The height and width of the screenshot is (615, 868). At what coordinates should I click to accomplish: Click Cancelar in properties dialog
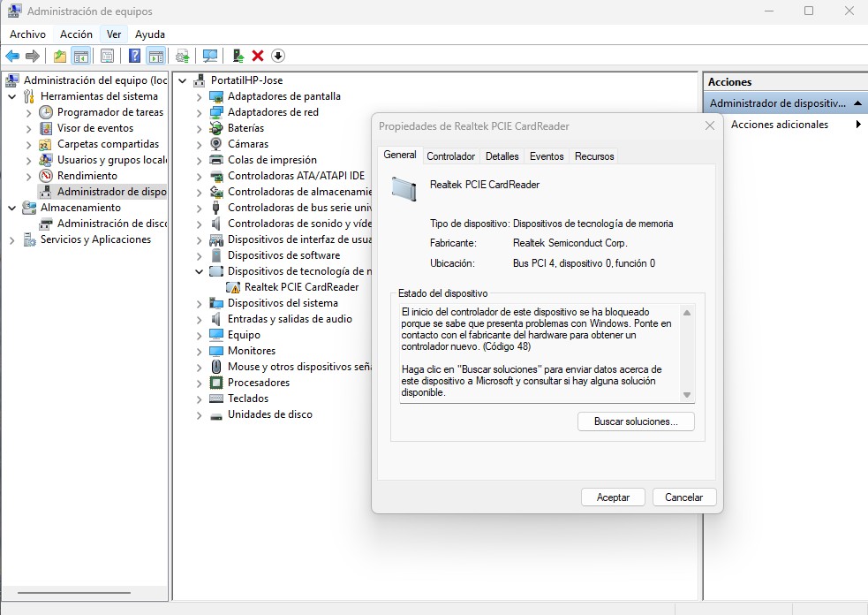[683, 497]
